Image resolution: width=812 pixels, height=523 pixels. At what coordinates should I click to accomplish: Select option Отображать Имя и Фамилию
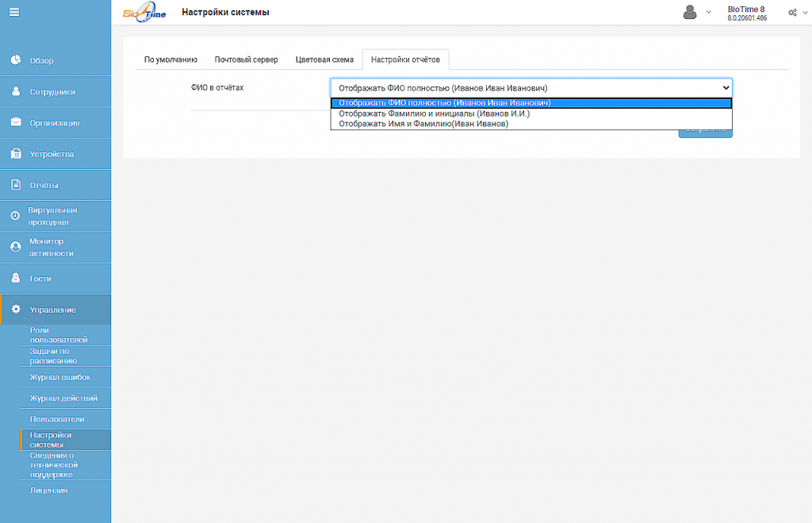pyautogui.click(x=531, y=124)
